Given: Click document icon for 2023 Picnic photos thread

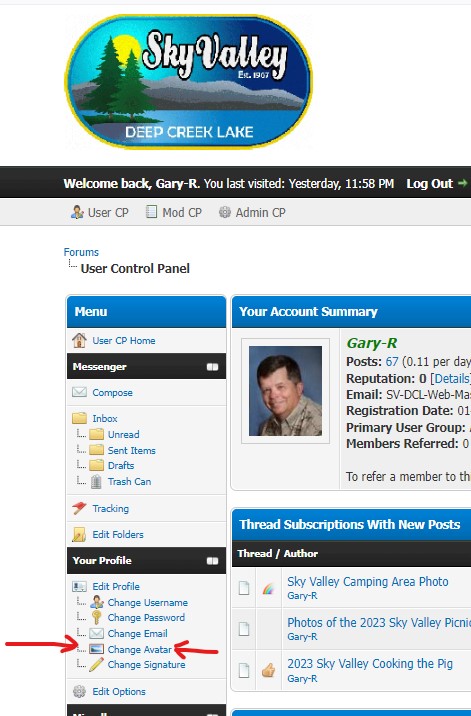Looking at the screenshot, I should coord(244,629).
